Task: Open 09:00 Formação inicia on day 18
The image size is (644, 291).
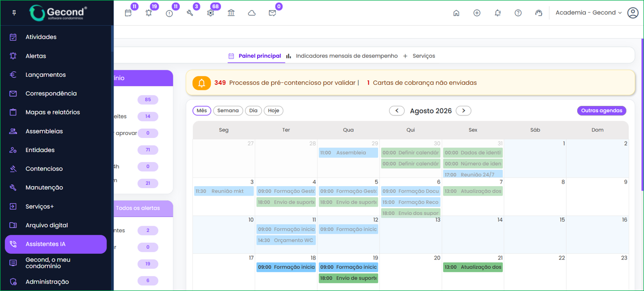Action: [286, 267]
